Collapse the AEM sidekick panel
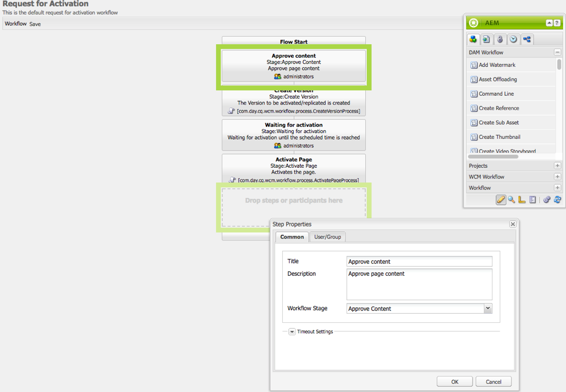 (x=549, y=23)
